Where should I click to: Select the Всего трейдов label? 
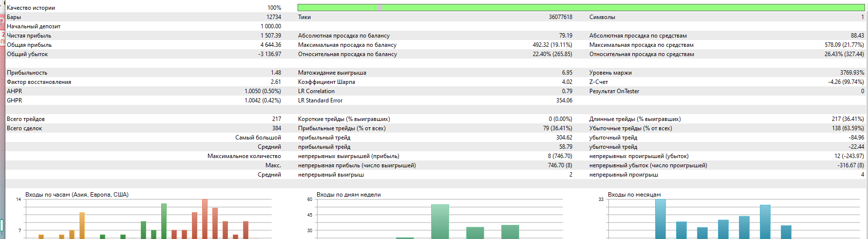(26, 119)
